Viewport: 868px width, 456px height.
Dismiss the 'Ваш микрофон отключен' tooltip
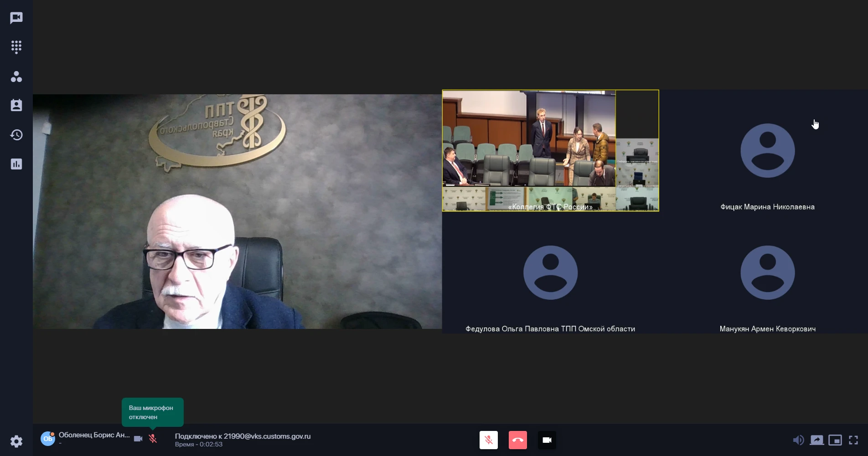152,412
